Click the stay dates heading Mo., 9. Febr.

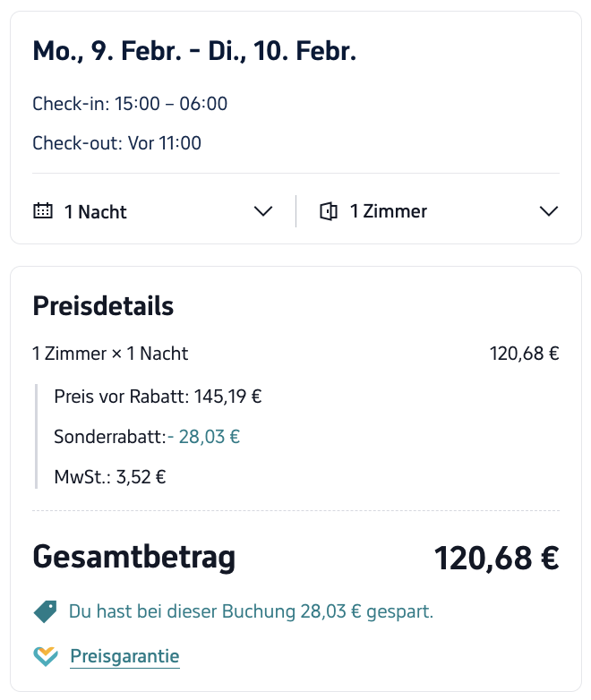194,51
